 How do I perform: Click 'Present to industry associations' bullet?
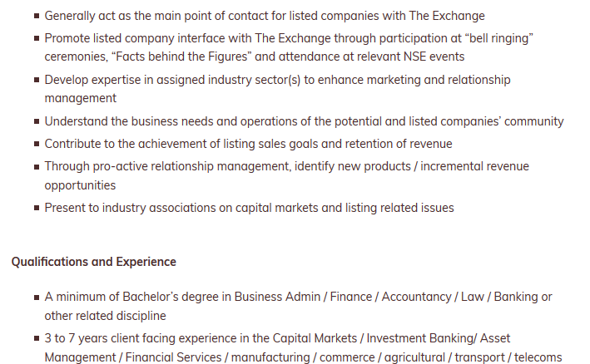pos(249,208)
